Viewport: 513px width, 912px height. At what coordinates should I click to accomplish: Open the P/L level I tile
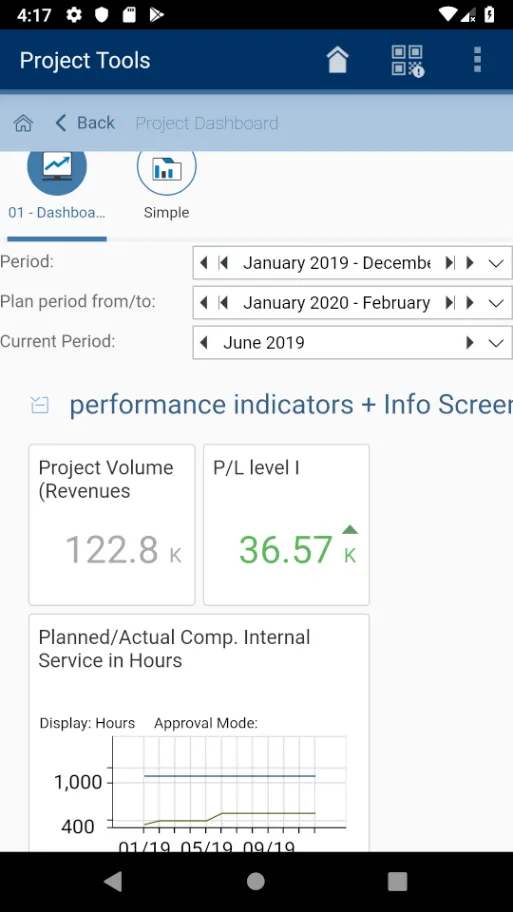[286, 525]
